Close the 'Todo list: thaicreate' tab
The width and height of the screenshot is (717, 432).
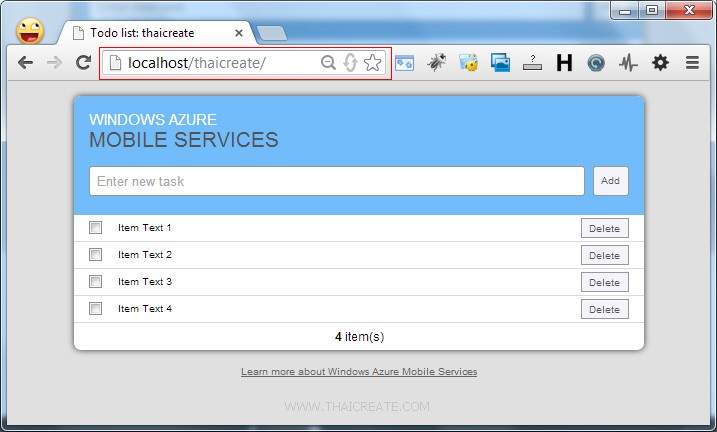[238, 33]
